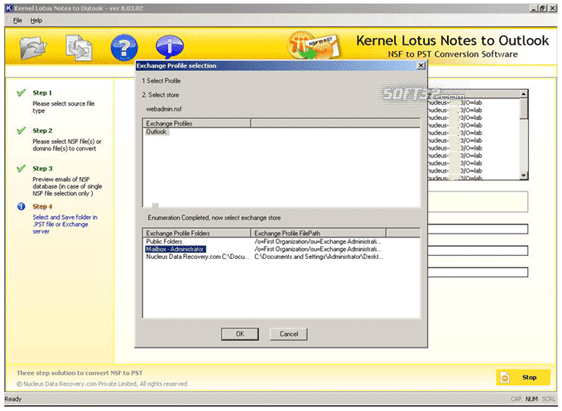The height and width of the screenshot is (411, 562).
Task: Click the Step 4 heading
Action: (x=43, y=206)
